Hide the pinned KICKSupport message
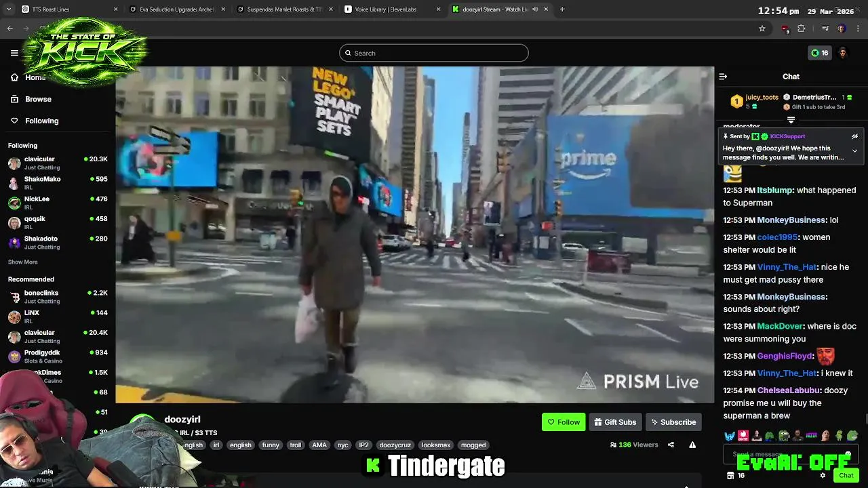Screen dimensions: 868x488 [854, 136]
